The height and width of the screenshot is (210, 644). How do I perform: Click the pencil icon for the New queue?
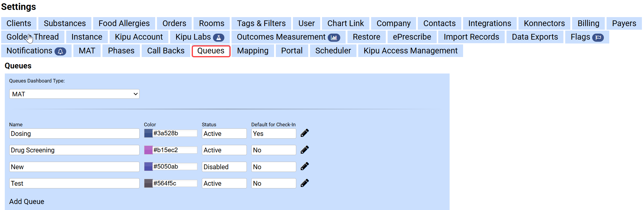coord(305,166)
